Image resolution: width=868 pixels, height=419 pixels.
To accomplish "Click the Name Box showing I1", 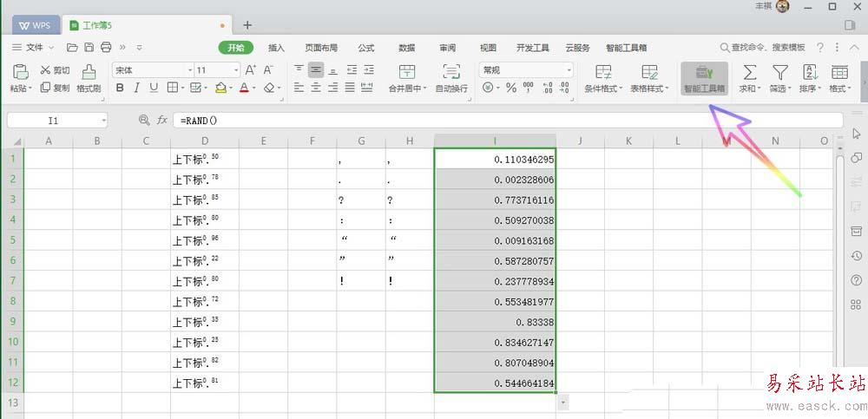I will pyautogui.click(x=57, y=120).
